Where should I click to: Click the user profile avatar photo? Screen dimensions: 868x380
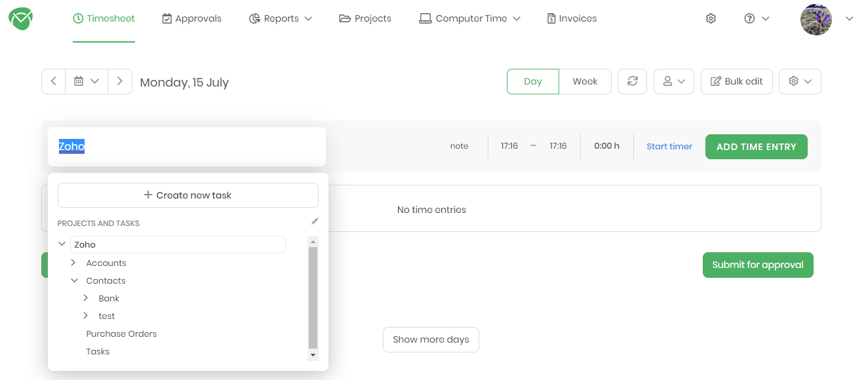pyautogui.click(x=816, y=19)
